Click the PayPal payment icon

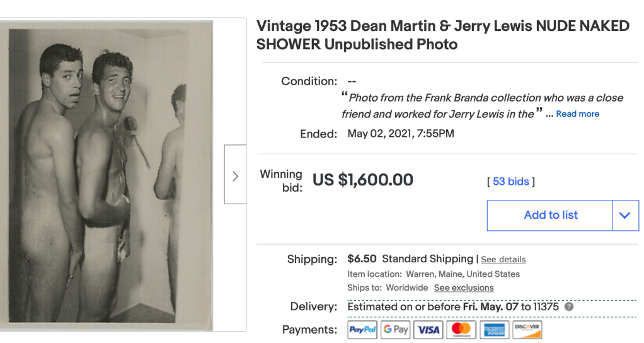coord(362,330)
